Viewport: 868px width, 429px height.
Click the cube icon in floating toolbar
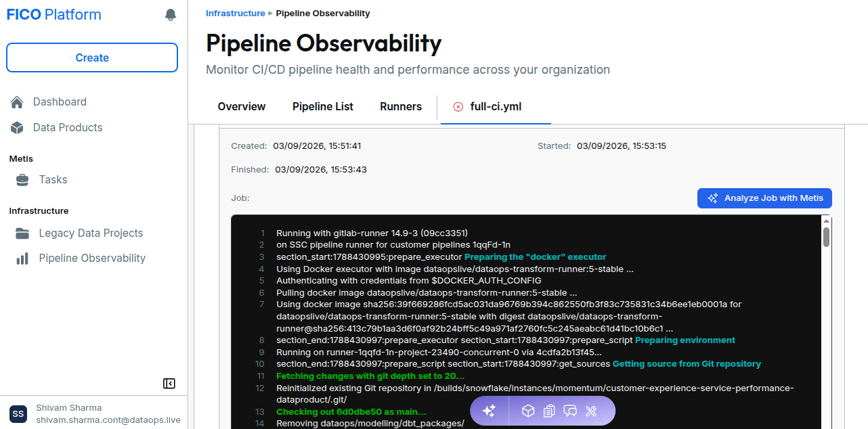[528, 411]
